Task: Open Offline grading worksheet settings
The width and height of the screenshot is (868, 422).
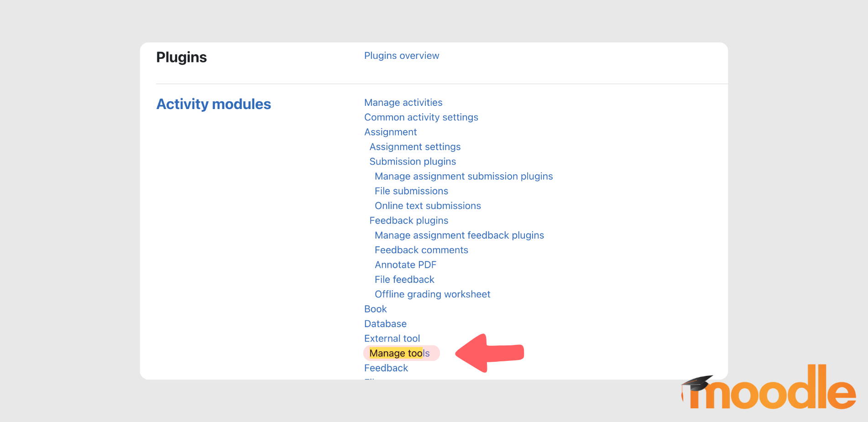Action: (x=432, y=294)
